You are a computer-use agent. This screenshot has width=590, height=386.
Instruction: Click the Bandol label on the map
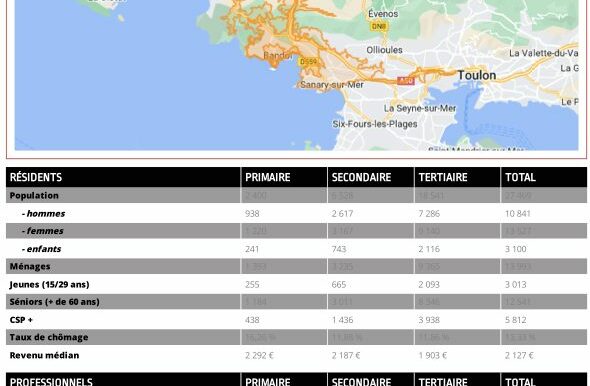tap(278, 55)
